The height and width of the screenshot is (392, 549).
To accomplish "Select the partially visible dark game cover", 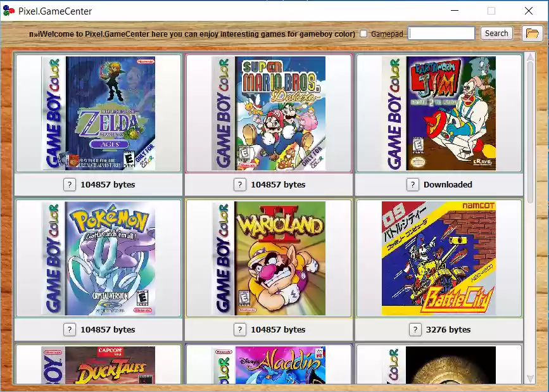I will coord(439,364).
